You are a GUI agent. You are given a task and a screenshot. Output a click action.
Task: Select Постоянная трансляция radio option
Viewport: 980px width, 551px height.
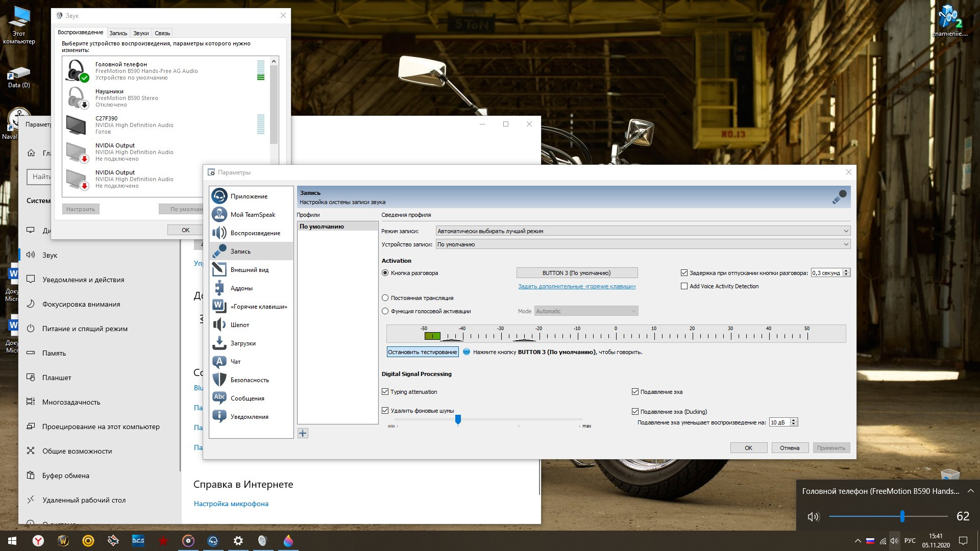pos(385,298)
